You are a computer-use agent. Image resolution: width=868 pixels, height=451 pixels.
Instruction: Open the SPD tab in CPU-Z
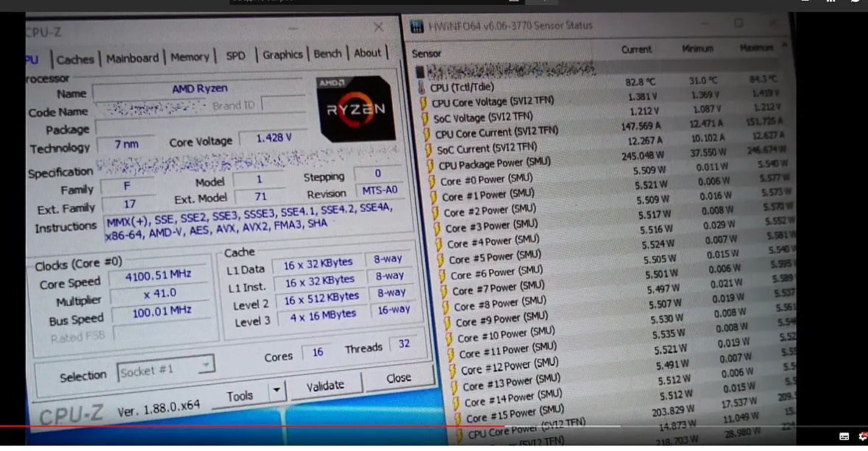pyautogui.click(x=235, y=55)
